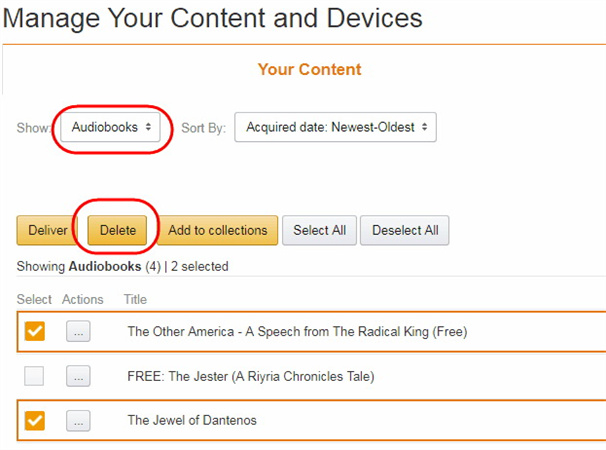
Task: Open the Your Content tab
Action: [x=309, y=69]
